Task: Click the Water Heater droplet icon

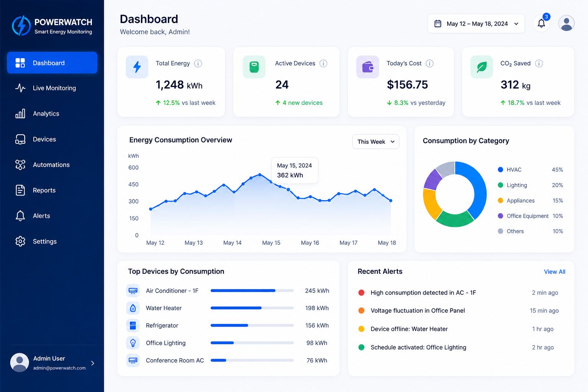Action: point(133,308)
